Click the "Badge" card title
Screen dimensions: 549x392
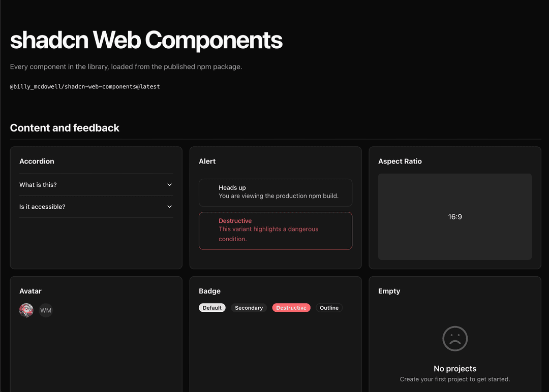pyautogui.click(x=210, y=291)
